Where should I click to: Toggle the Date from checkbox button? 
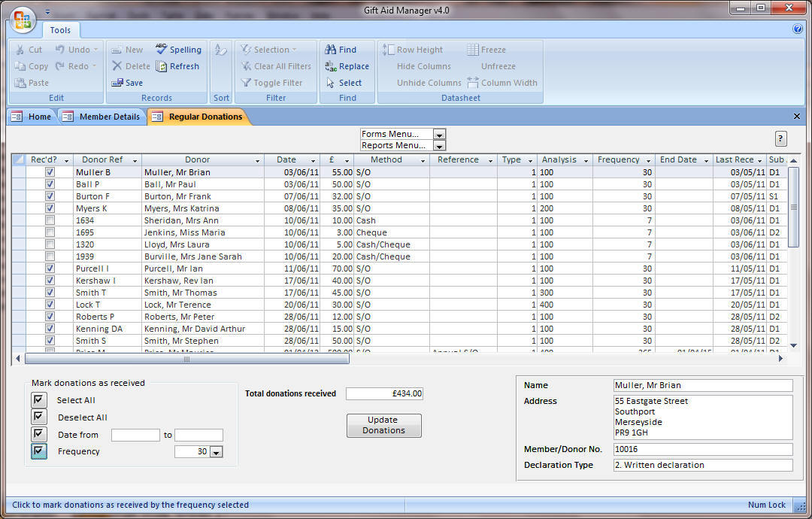tap(39, 434)
